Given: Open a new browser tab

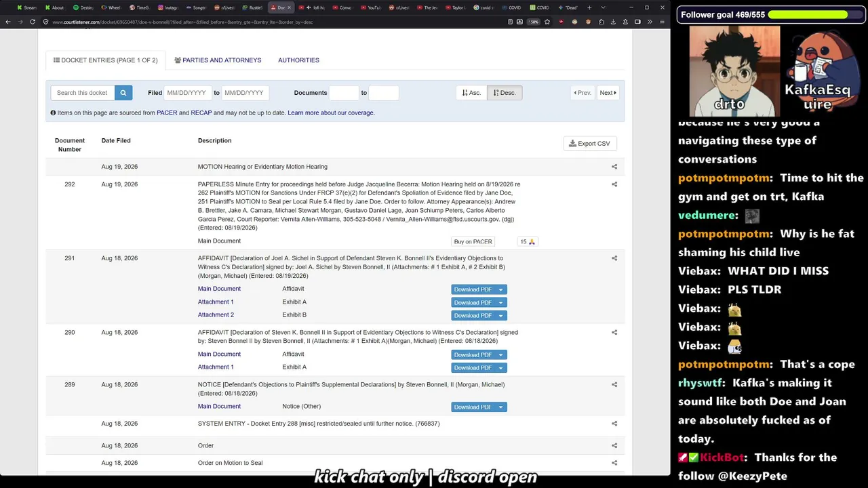Looking at the screenshot, I should click(x=589, y=7).
